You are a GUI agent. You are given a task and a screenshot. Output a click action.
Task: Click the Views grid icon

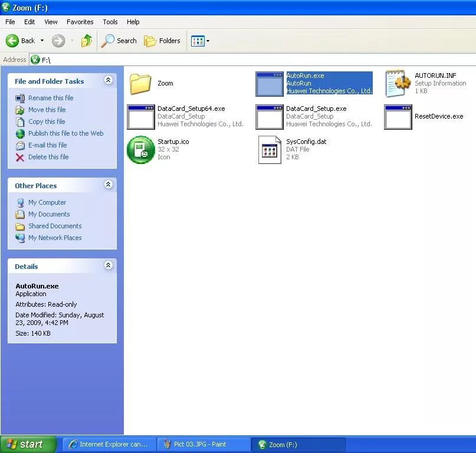pos(198,41)
